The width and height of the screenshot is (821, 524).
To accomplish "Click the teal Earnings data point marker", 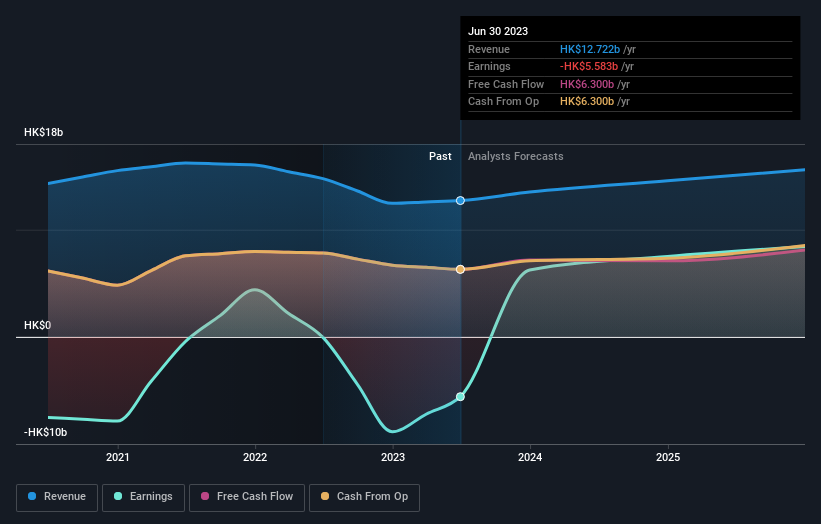I will (460, 397).
